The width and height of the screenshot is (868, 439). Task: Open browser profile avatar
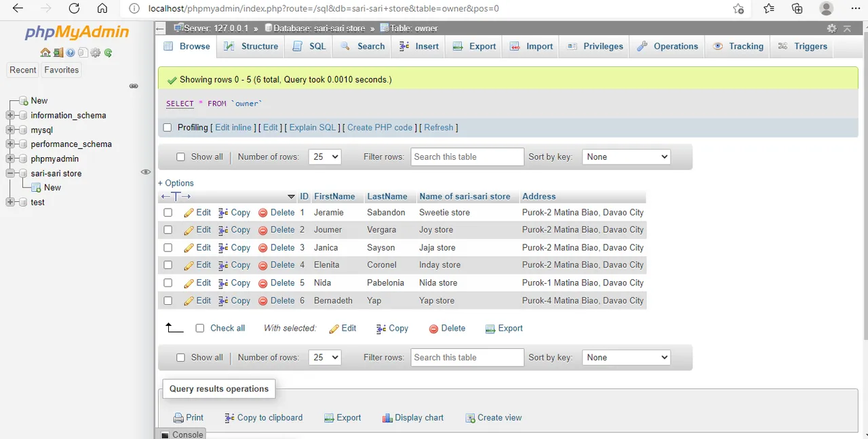point(826,9)
